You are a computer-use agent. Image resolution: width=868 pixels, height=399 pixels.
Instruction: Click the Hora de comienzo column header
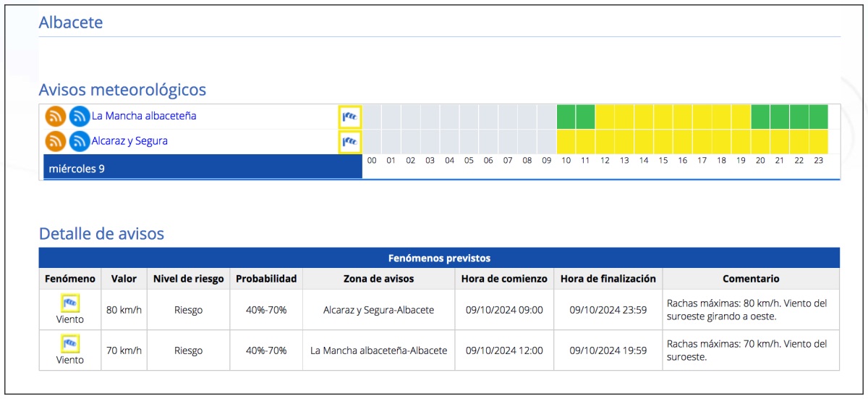coord(504,279)
